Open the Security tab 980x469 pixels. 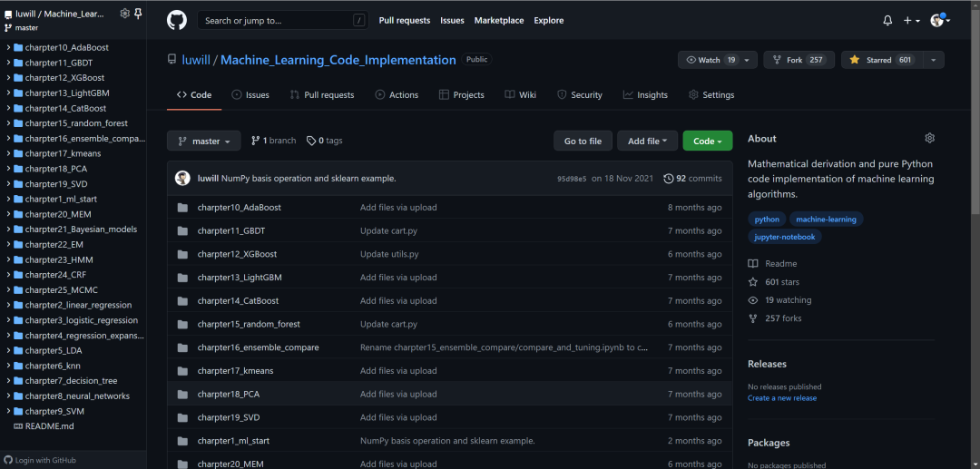(x=580, y=95)
